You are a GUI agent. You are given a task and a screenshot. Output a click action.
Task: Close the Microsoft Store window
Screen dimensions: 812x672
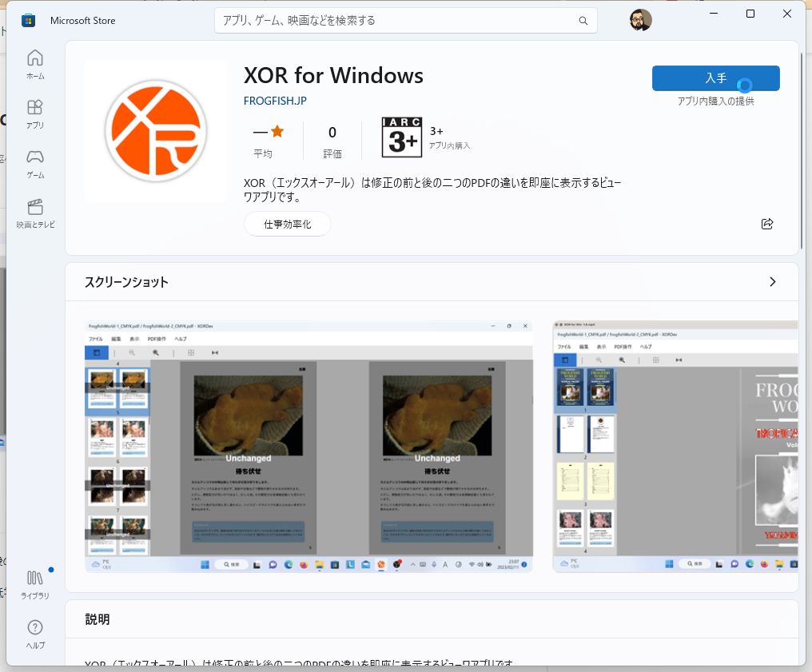tap(786, 14)
